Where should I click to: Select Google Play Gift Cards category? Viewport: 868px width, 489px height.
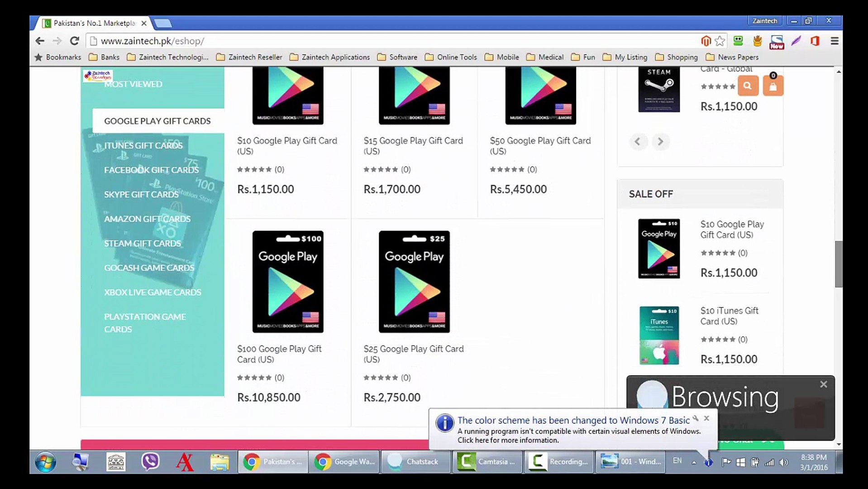tap(157, 121)
